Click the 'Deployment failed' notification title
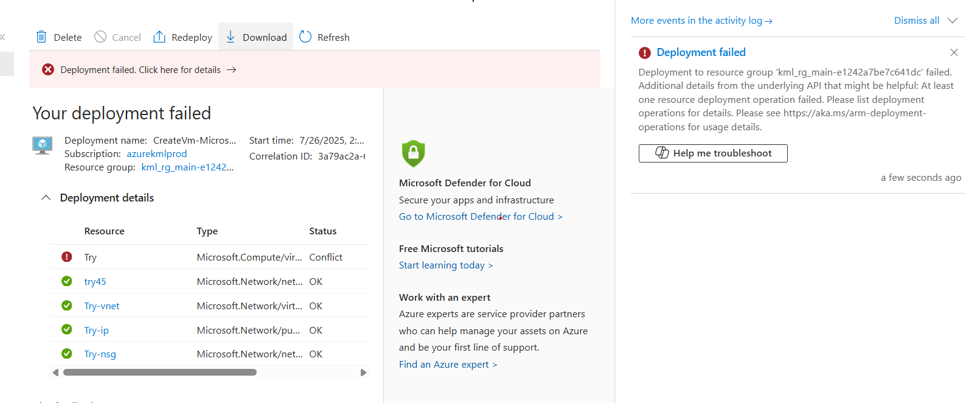This screenshot has height=403, width=980. tap(701, 52)
